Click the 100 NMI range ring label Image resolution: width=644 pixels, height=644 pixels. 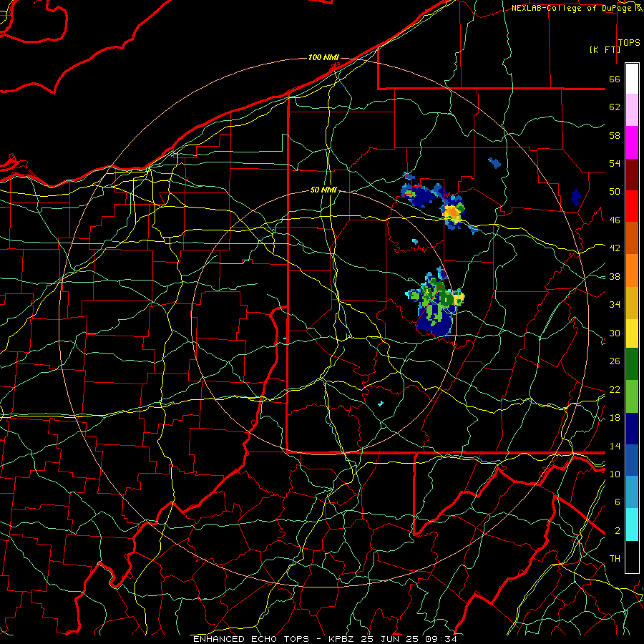(x=323, y=57)
